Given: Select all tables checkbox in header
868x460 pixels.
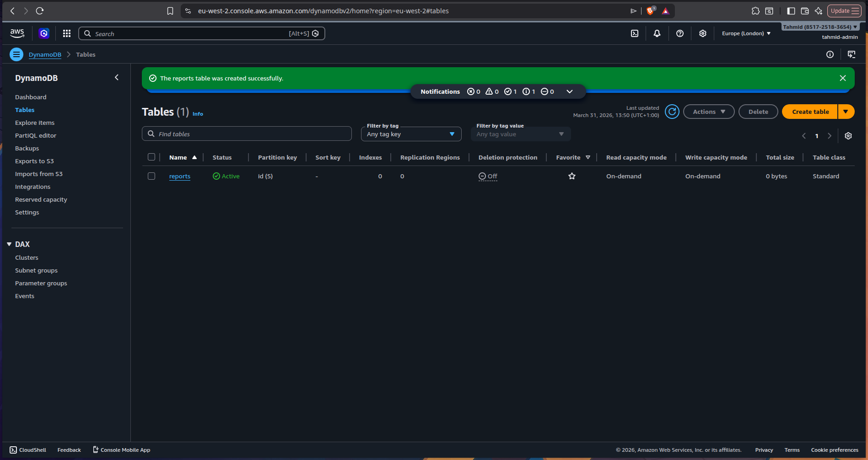Looking at the screenshot, I should pos(151,157).
